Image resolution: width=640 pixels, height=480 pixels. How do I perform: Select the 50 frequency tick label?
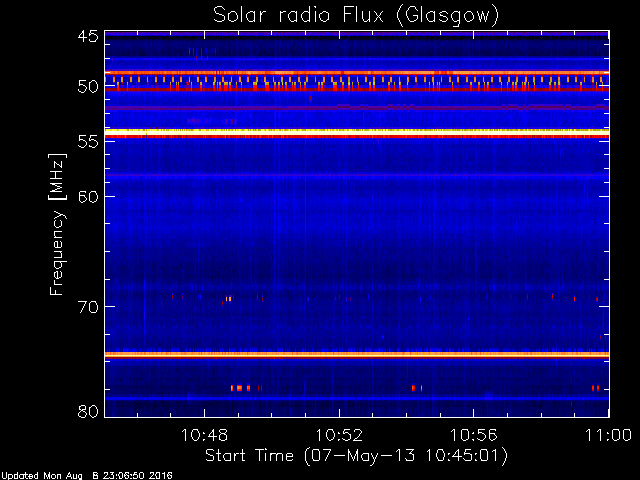pos(88,87)
